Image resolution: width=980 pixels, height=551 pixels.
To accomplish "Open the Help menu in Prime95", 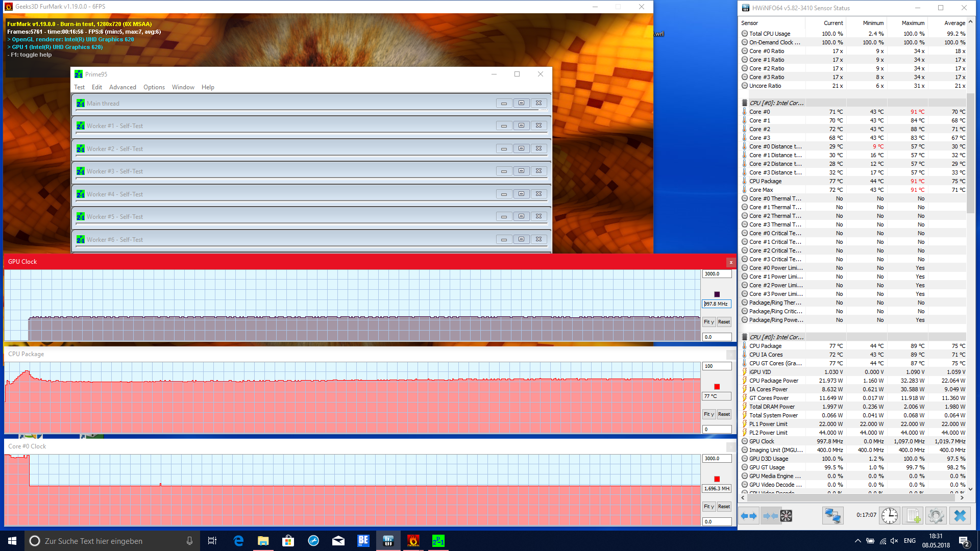I will [208, 87].
